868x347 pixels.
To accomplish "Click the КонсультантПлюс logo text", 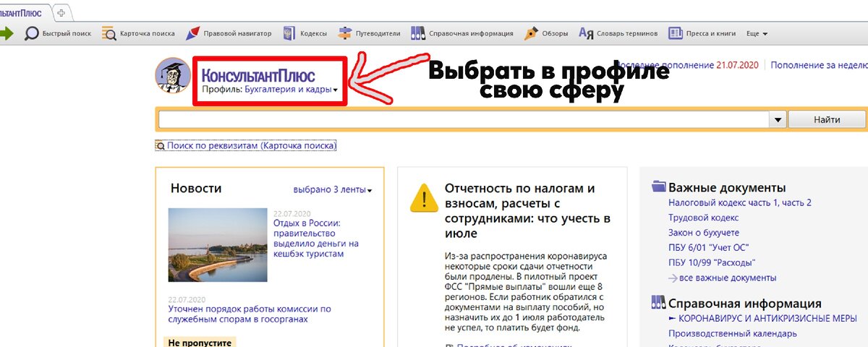I will 258,75.
